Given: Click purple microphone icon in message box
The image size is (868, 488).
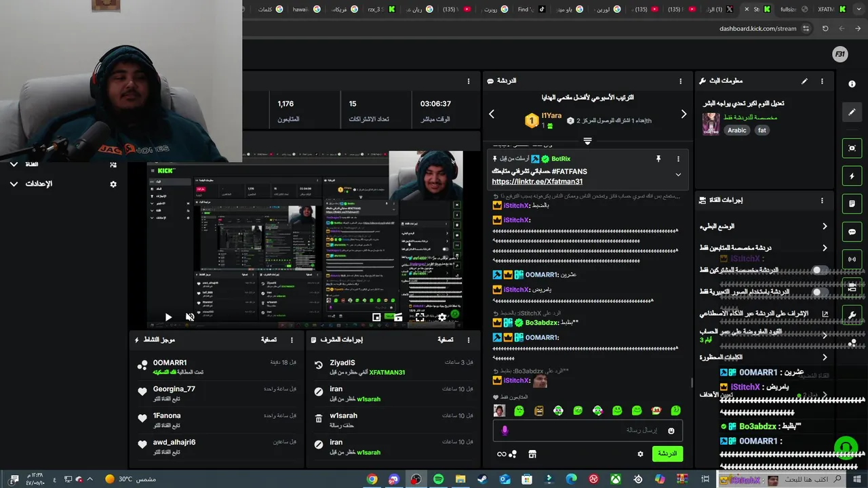Looking at the screenshot, I should [504, 430].
